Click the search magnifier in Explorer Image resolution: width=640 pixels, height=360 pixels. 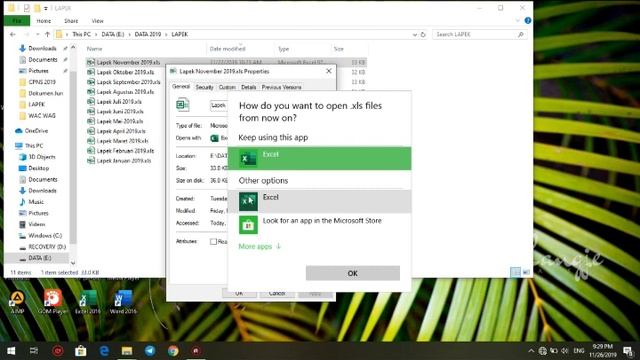click(x=520, y=35)
